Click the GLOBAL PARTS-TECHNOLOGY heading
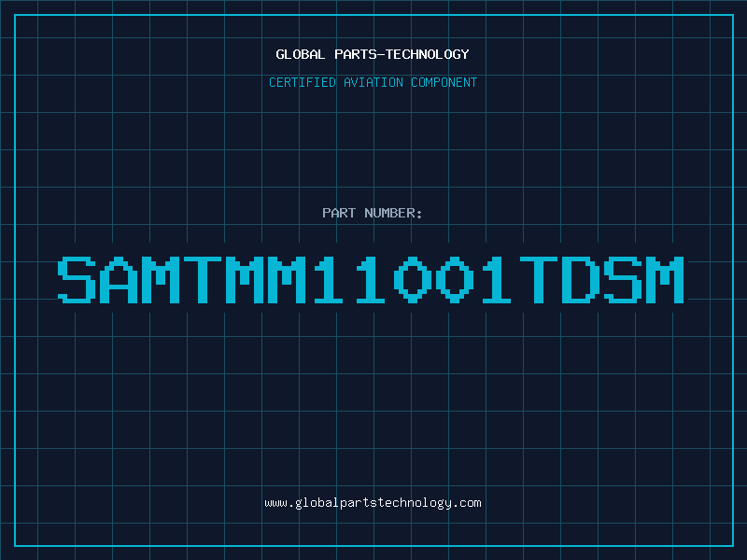The width and height of the screenshot is (747, 560). pyautogui.click(x=373, y=54)
